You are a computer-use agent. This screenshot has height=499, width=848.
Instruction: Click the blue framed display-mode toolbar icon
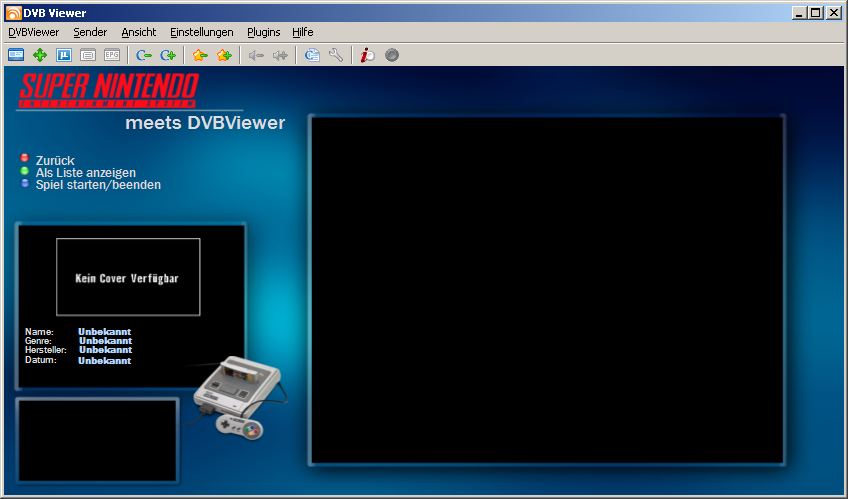[64, 55]
